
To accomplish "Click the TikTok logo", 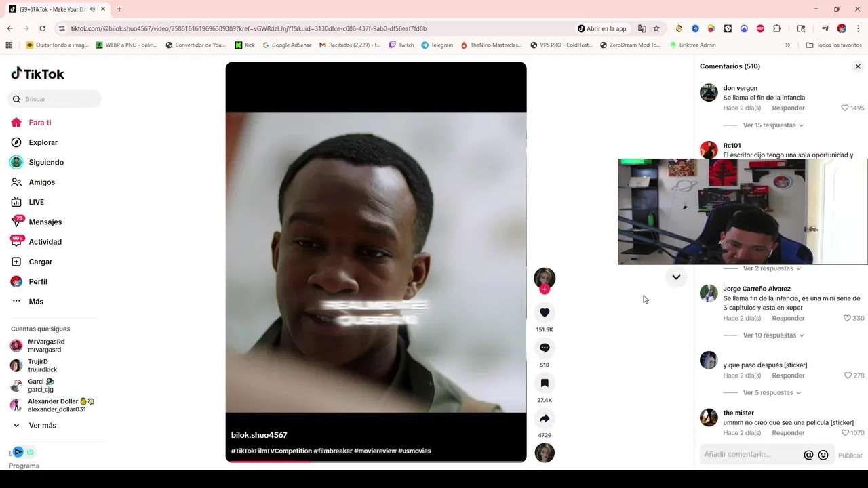I will (37, 74).
